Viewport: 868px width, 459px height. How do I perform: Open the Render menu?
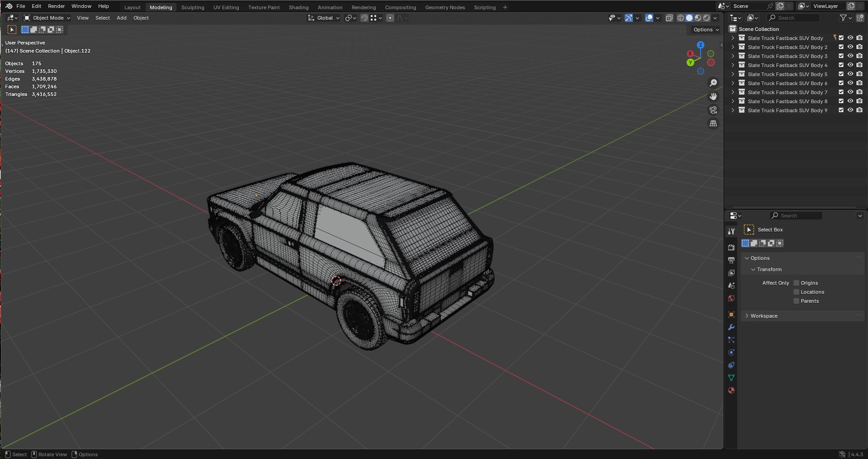(x=57, y=6)
